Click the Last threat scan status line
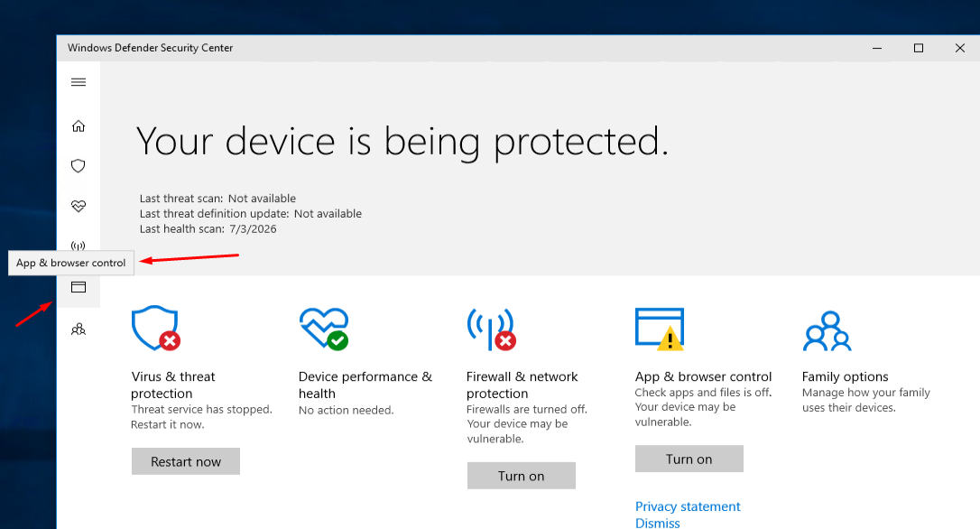Image resolution: width=980 pixels, height=529 pixels. click(217, 199)
